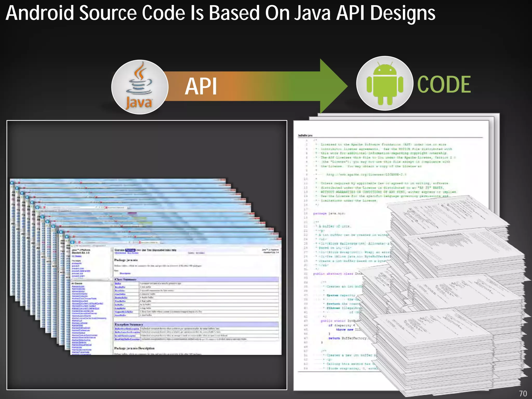
Task: Click the IE browser icon on front Javadoc window
Action: point(73,242)
